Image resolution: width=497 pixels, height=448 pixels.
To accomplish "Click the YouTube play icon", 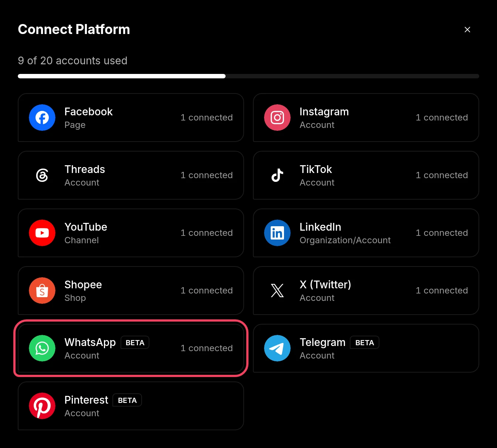I will (42, 233).
